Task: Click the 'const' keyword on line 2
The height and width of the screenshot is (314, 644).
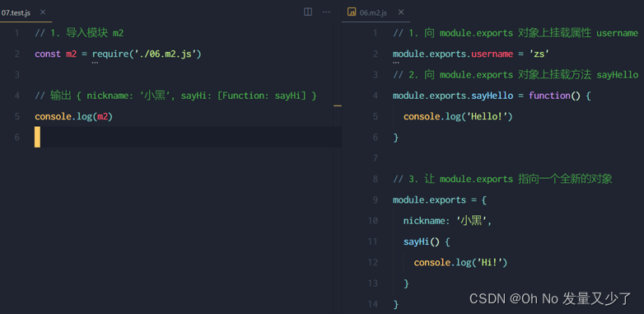Action: point(48,54)
